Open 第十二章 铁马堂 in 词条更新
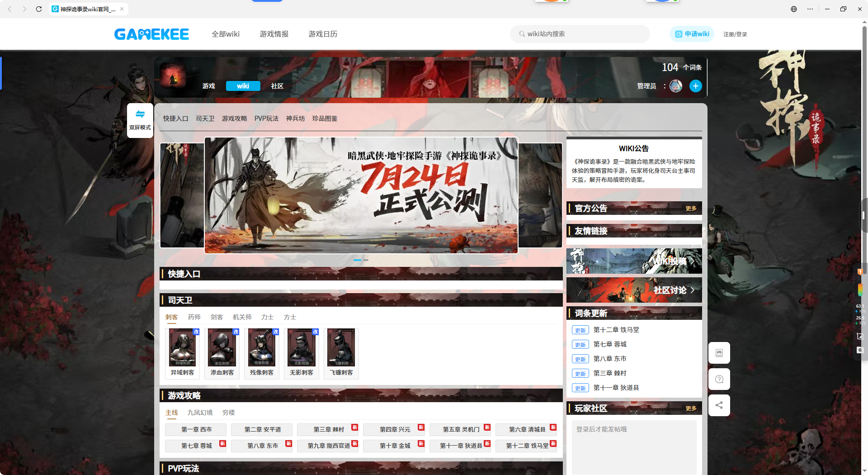 (616, 330)
